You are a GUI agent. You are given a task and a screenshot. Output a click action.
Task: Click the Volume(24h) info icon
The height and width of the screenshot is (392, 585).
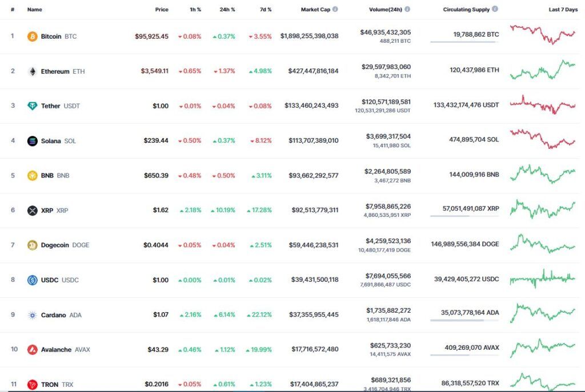pos(407,9)
